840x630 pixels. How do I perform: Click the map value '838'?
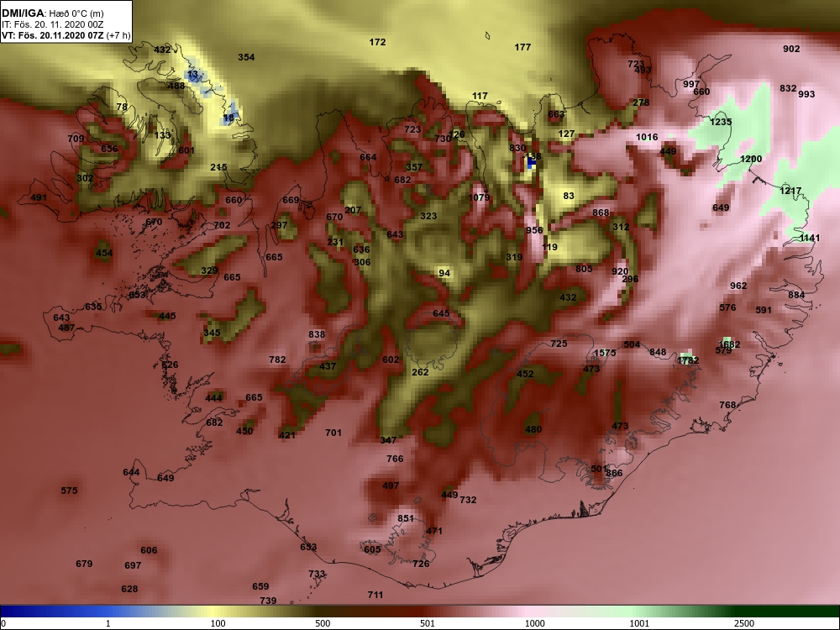pyautogui.click(x=317, y=334)
